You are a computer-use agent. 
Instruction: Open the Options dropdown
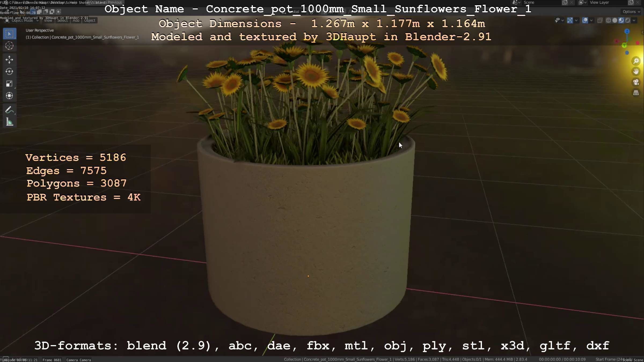pos(631,12)
